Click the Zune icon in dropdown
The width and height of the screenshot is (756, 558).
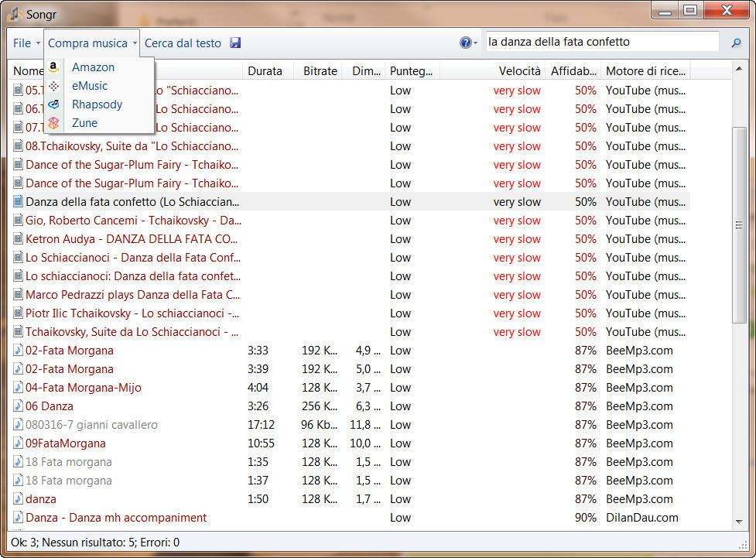(x=54, y=123)
